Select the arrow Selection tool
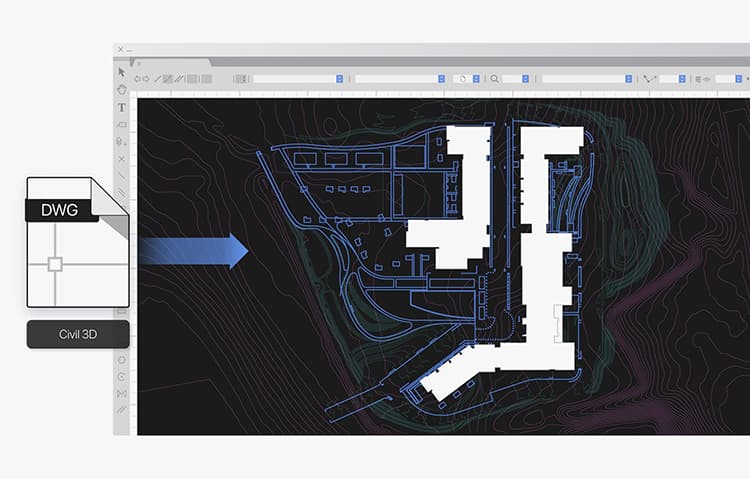750x479 pixels. coord(121,72)
